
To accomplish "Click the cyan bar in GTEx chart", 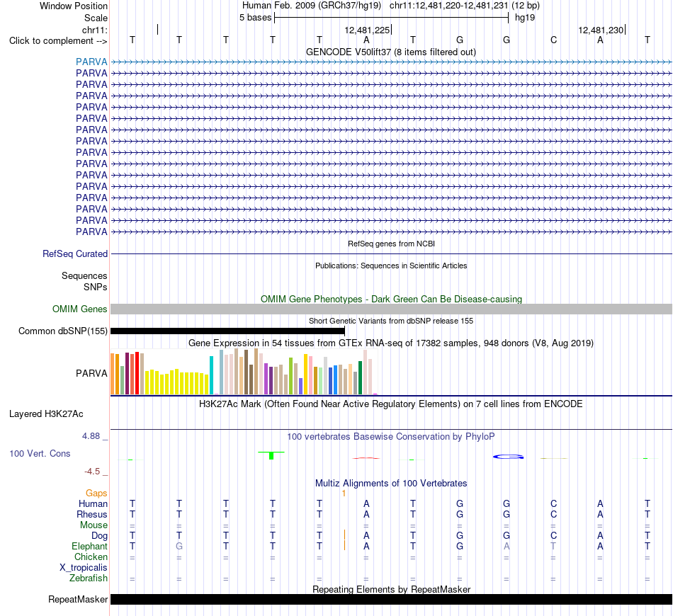I will 211,375.
